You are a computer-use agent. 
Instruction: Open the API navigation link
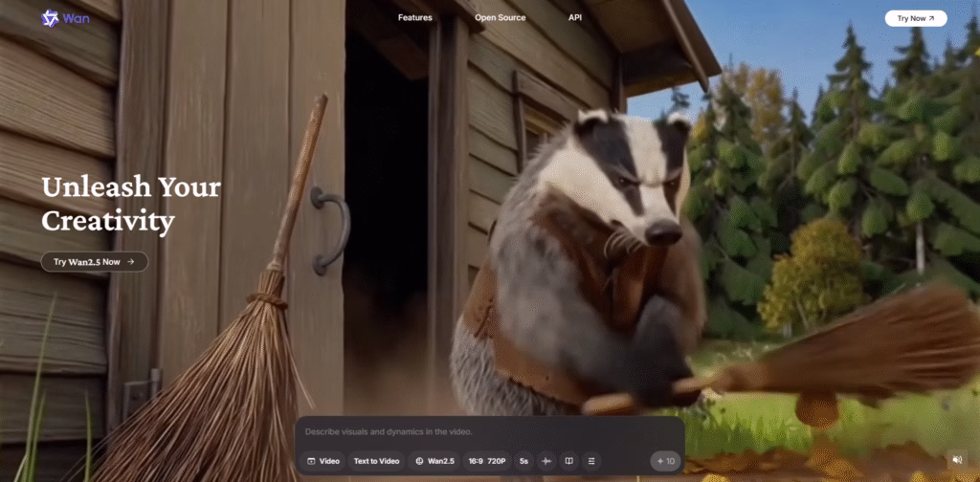tap(575, 18)
